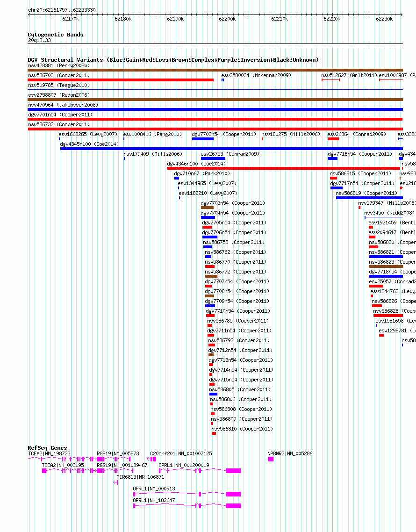Image resolution: width=416 pixels, height=532 pixels.
Task: Open the OPRL1|NM_001200019 gene label
Action: pos(184,466)
